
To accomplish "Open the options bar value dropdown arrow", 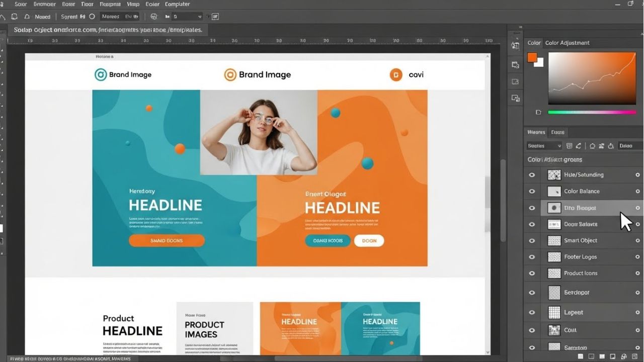I will (x=200, y=17).
